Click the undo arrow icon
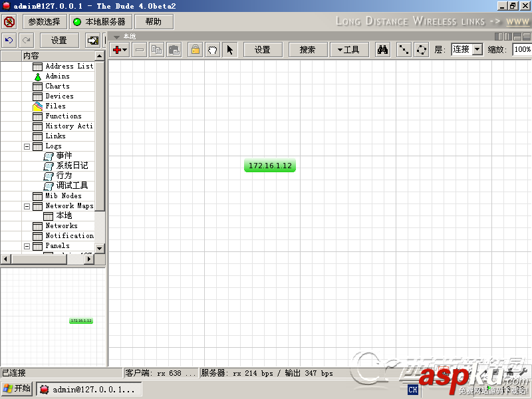Image resolution: width=532 pixels, height=399 pixels. pos(9,41)
